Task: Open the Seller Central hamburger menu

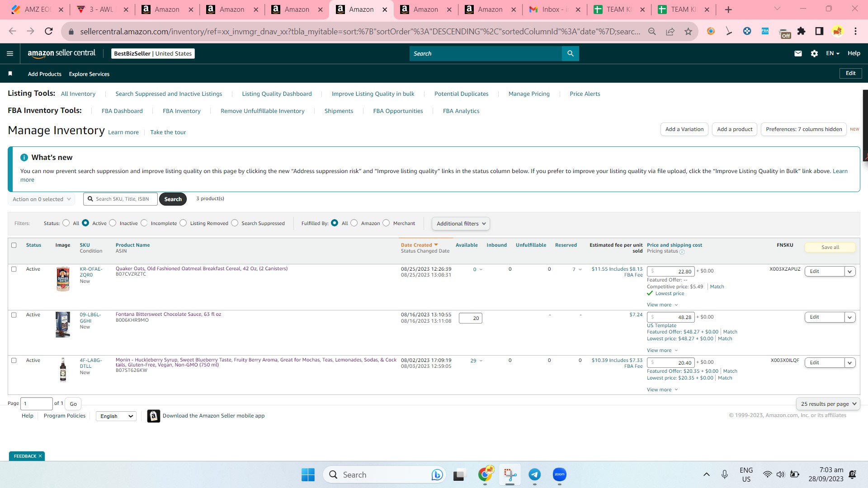Action: tap(10, 53)
